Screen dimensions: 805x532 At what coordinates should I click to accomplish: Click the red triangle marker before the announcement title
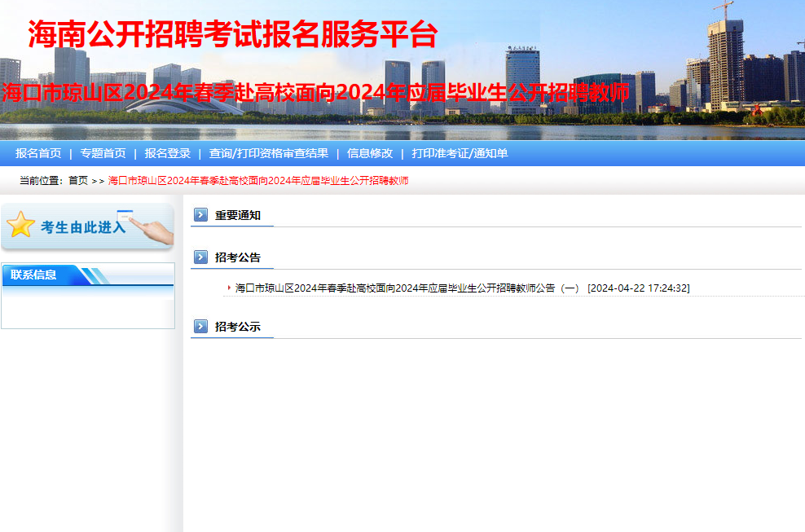226,288
